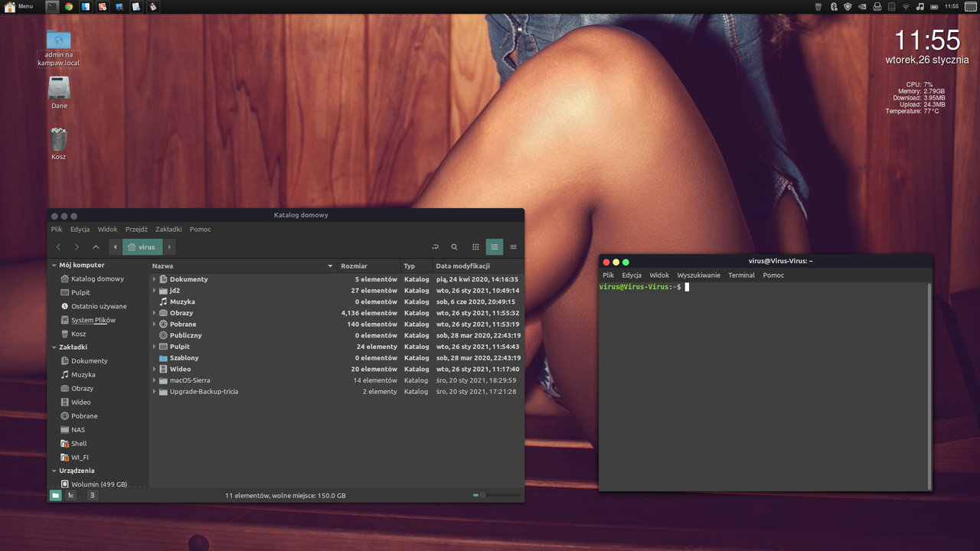
Task: Click the terminal window scrollbar
Action: [x=929, y=386]
